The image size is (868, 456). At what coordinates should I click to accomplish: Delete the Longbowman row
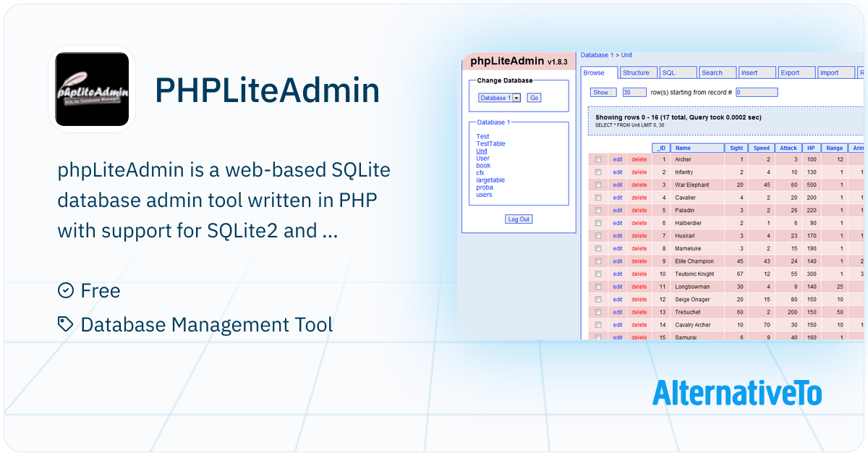click(x=639, y=287)
